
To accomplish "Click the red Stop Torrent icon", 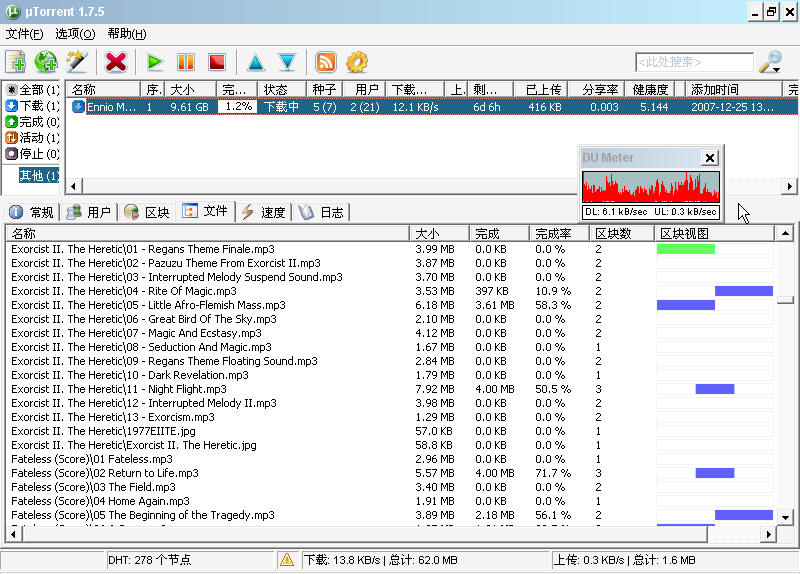I will 216,62.
